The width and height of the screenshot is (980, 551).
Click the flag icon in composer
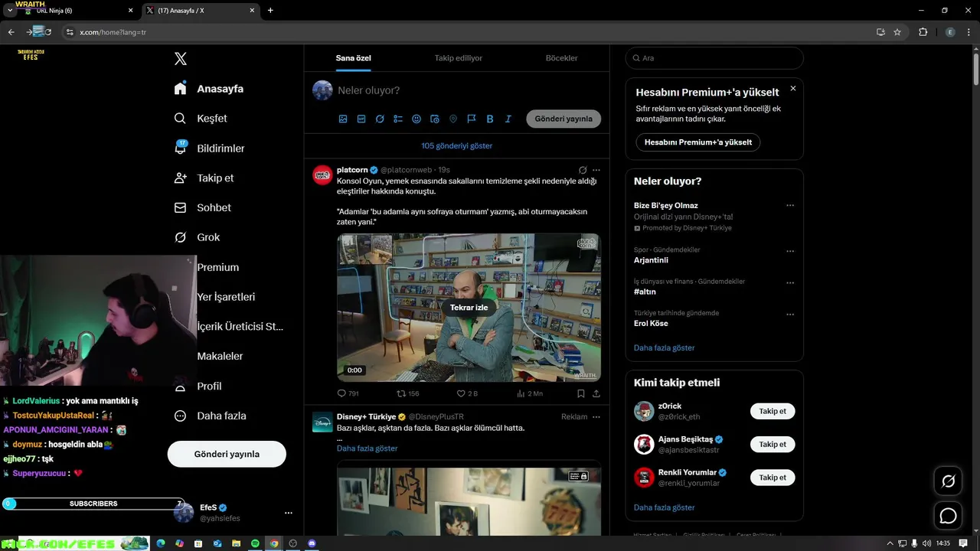tap(472, 119)
